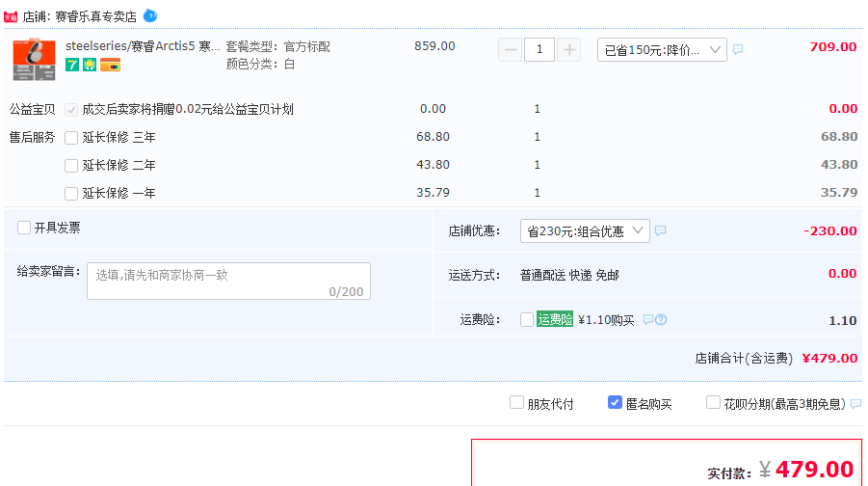Click the comment icon after ¥1.10购买
Viewport: 868px width, 486px height.
click(648, 320)
